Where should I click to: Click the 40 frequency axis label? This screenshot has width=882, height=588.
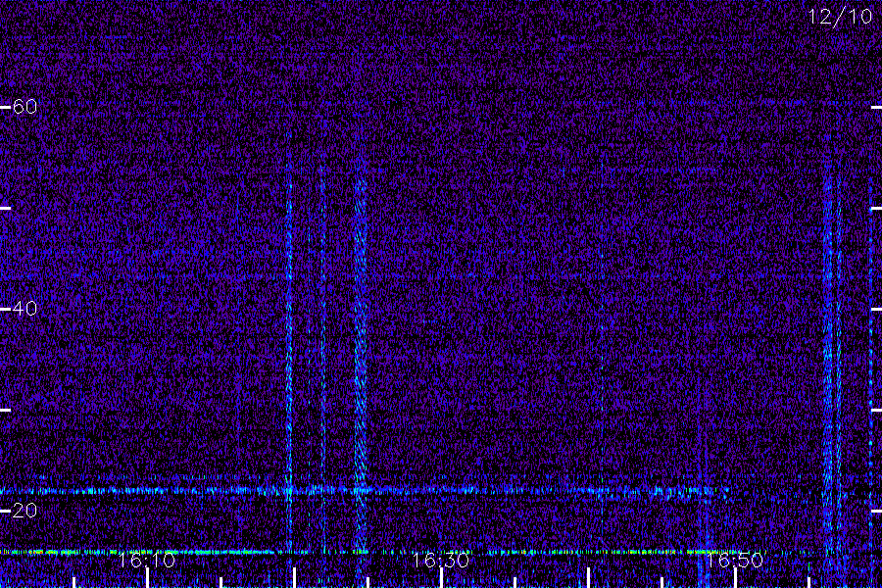(x=24, y=309)
